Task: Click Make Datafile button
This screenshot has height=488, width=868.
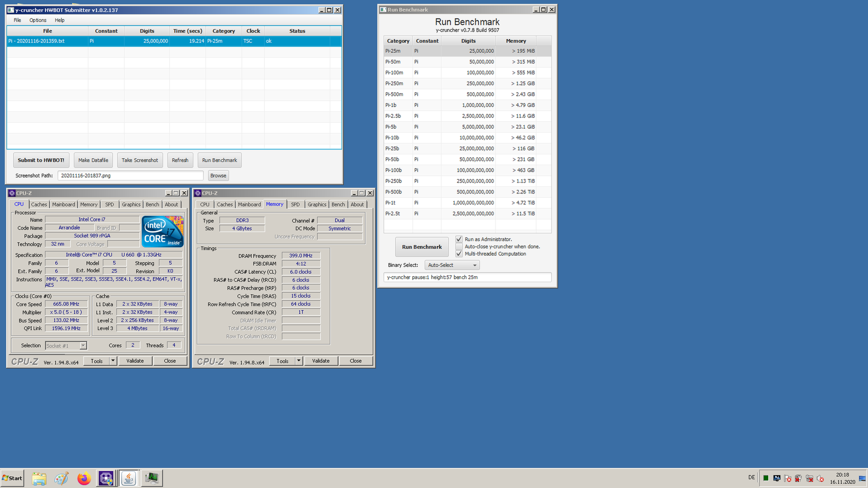Action: pos(93,160)
